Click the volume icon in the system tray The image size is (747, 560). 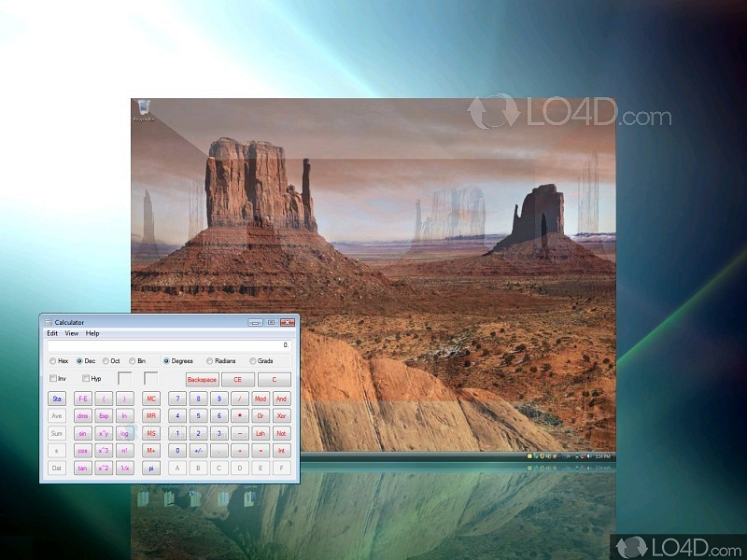point(588,456)
